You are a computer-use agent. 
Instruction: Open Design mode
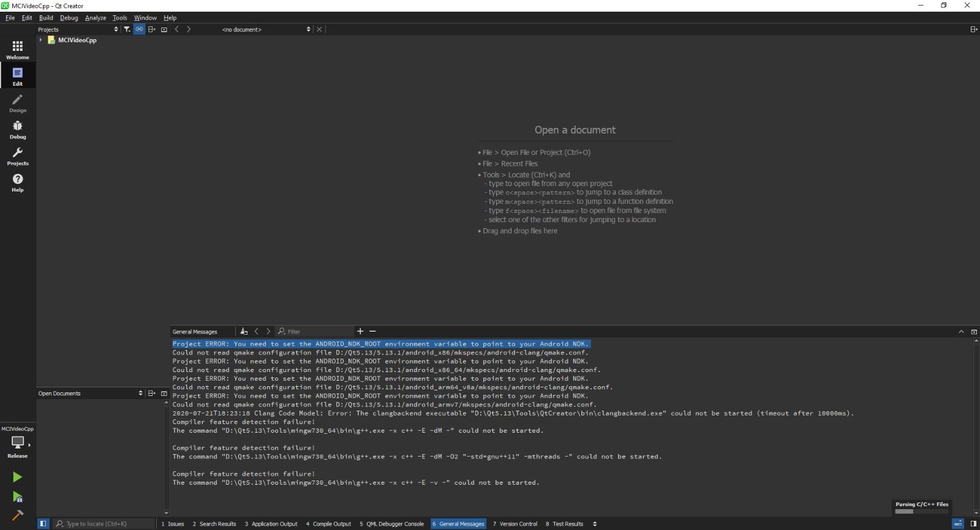18,103
